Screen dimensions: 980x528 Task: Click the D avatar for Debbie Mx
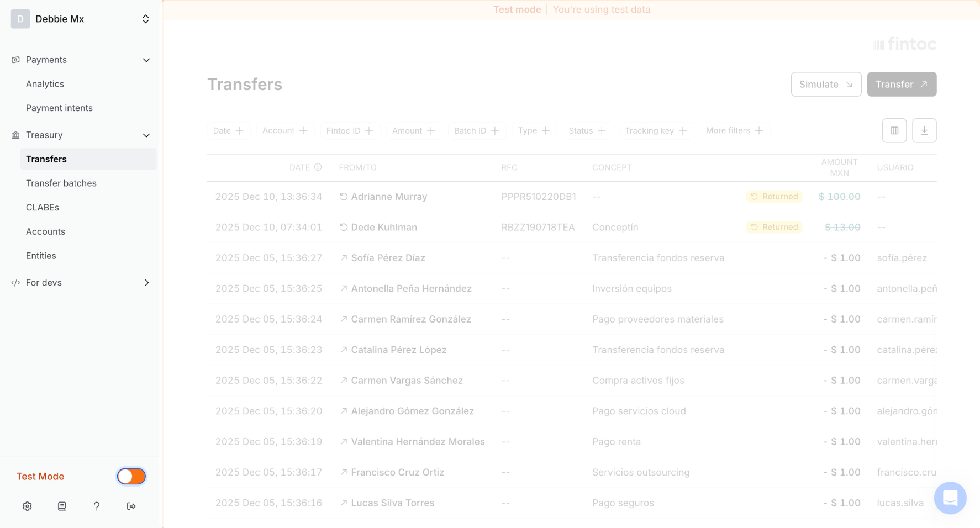(20, 19)
